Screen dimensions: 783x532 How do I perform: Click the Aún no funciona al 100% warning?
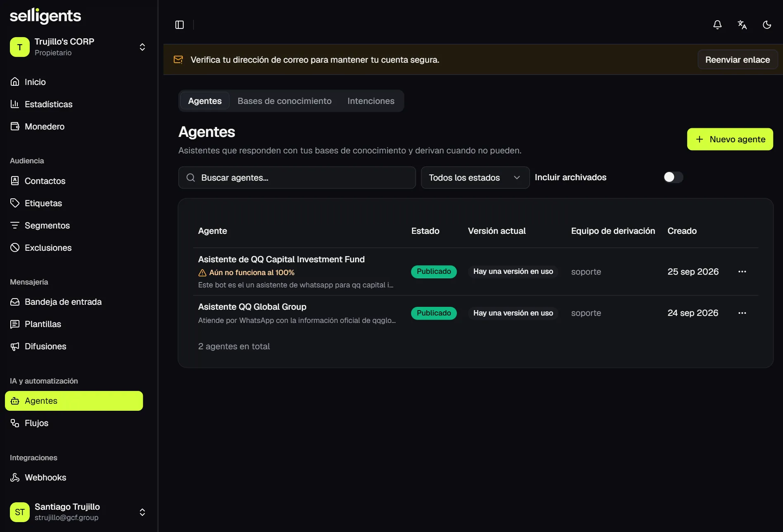(246, 273)
